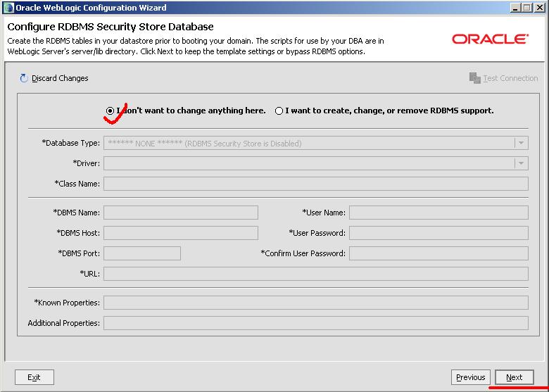The image size is (549, 392).
Task: Click the Oracle logo
Action: 490,39
